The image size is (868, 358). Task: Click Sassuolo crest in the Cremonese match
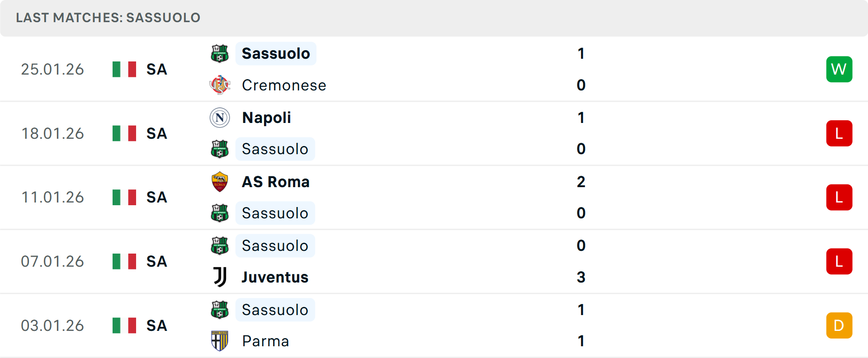click(220, 53)
